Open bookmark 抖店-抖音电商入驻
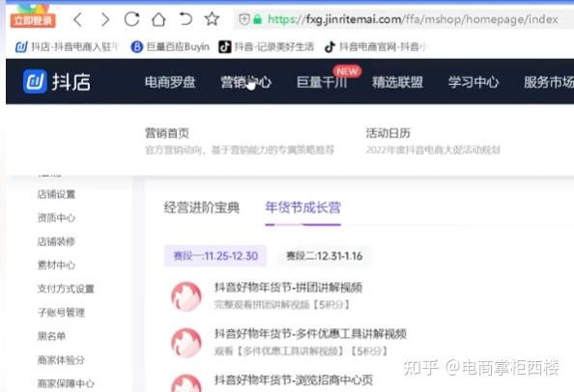 pos(68,46)
